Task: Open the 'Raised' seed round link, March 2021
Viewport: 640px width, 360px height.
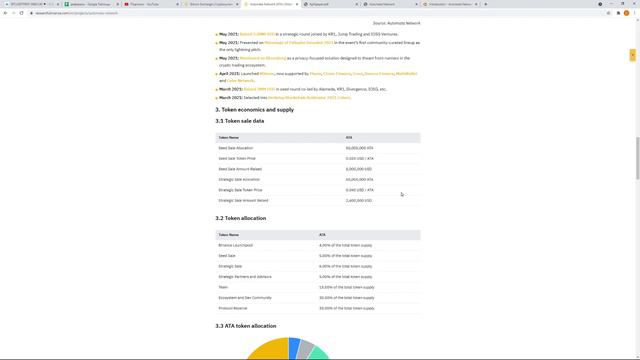Action: pos(259,89)
